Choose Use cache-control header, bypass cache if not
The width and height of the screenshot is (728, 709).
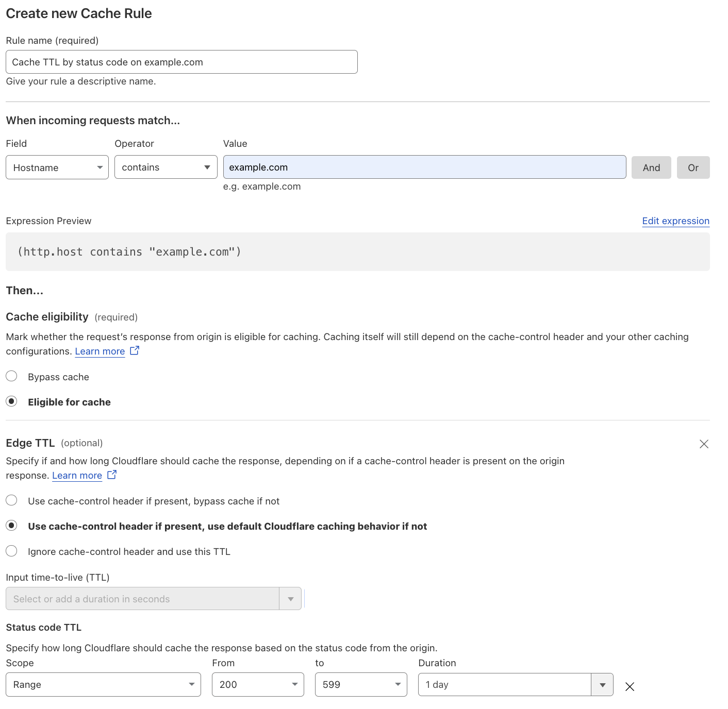(x=11, y=500)
